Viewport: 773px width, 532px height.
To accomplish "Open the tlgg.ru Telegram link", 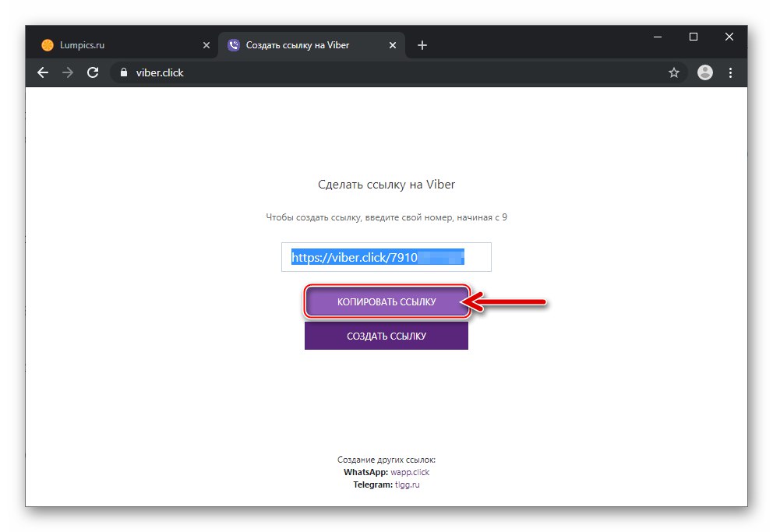I will click(405, 484).
